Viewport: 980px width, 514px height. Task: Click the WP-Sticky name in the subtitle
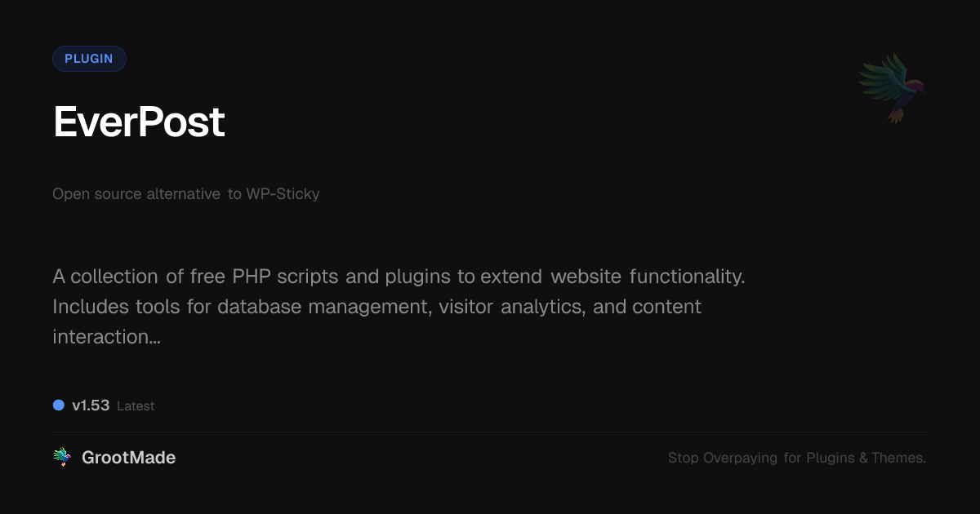click(x=283, y=194)
